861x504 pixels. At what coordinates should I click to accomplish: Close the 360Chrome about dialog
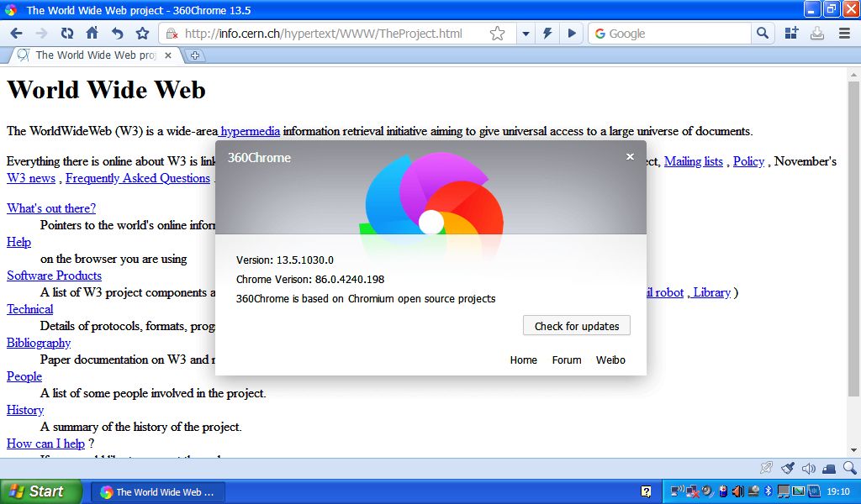pyautogui.click(x=631, y=157)
